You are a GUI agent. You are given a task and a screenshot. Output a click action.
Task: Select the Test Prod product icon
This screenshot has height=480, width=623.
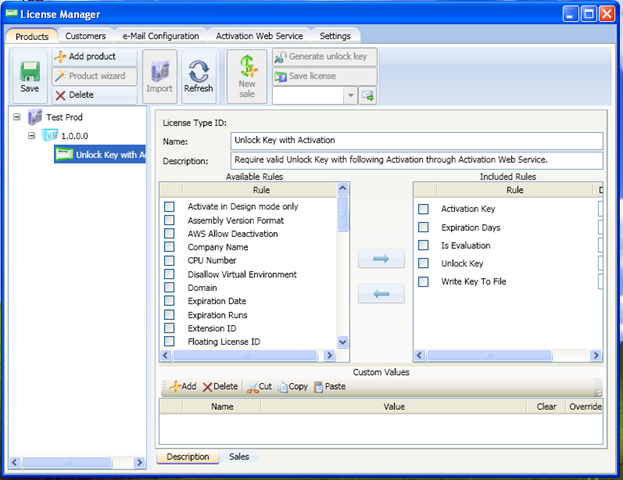click(35, 117)
